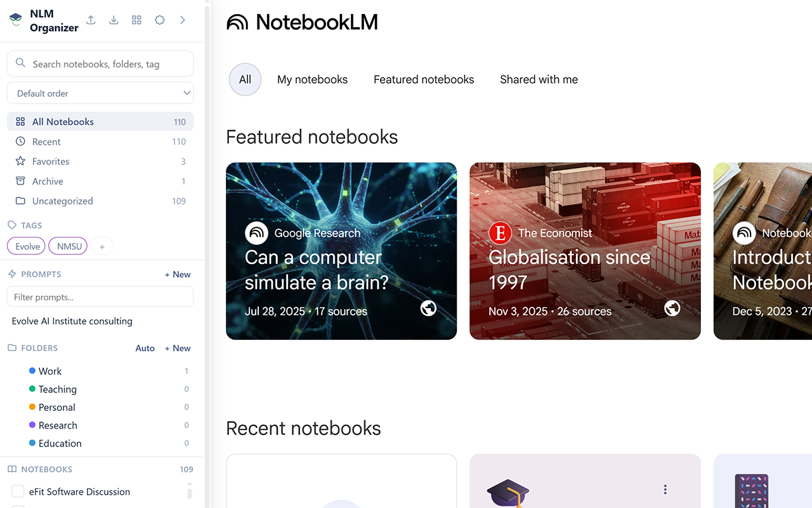Filter by the NMSU tag
Screen dimensions: 812x508
pos(68,246)
